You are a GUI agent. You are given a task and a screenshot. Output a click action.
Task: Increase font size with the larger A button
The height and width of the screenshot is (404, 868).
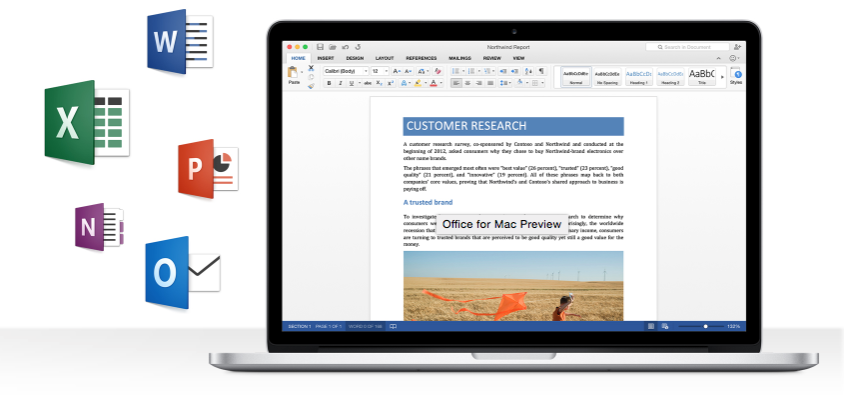click(x=397, y=71)
